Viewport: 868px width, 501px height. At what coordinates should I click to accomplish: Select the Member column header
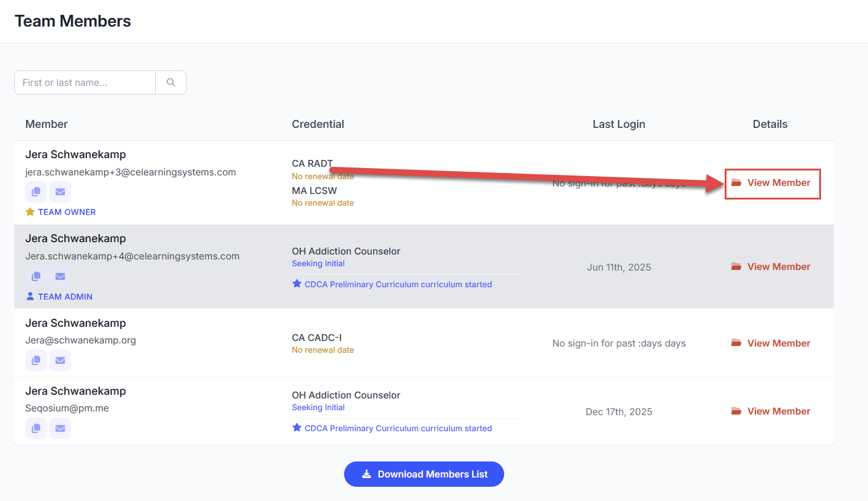(x=46, y=124)
